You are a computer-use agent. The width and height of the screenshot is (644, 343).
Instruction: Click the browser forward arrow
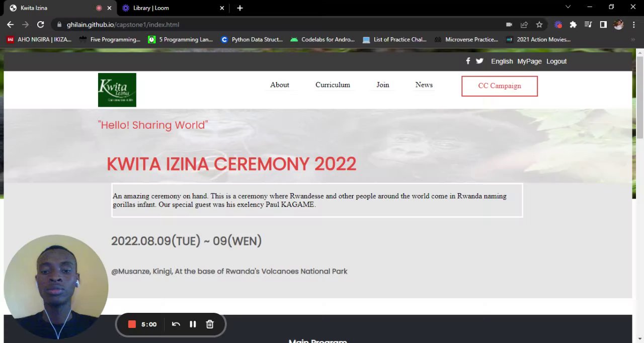coord(25,24)
